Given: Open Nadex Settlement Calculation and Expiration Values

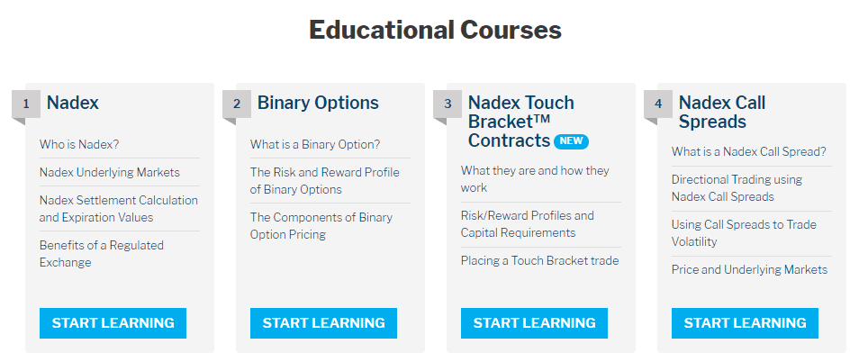Looking at the screenshot, I should pos(119,209).
